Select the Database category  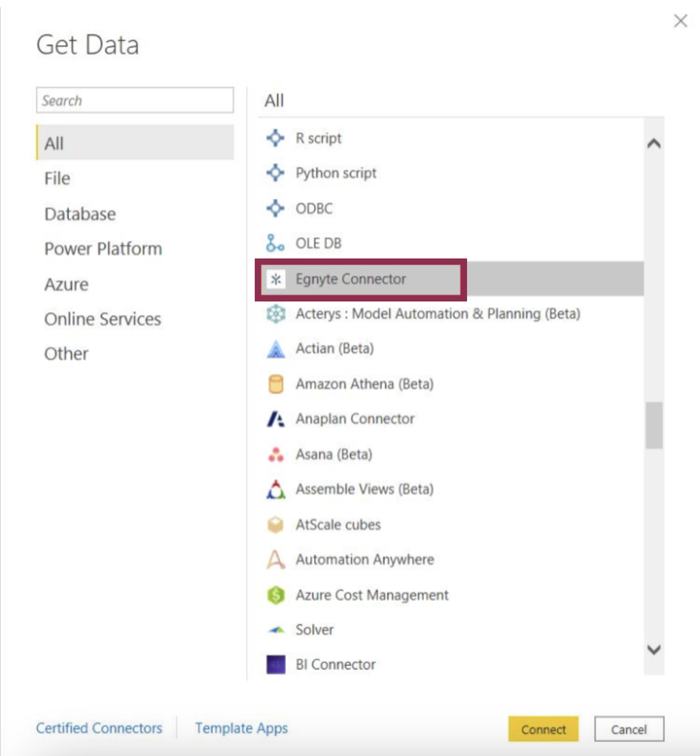pyautogui.click(x=80, y=213)
